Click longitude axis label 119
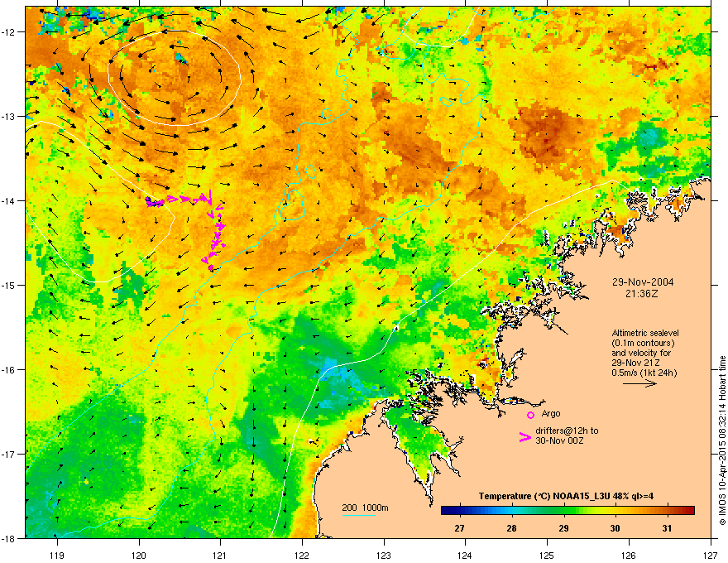Screen dimensions: 728x563 (x=57, y=555)
